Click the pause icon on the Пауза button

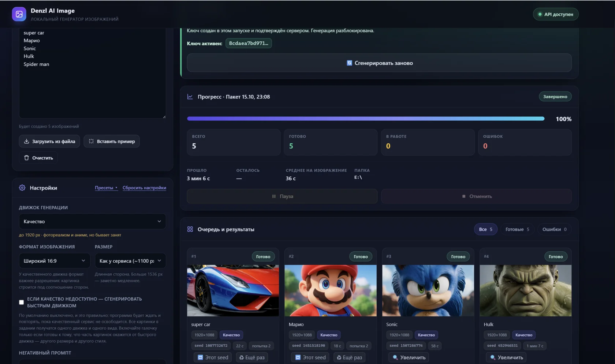[x=274, y=196]
